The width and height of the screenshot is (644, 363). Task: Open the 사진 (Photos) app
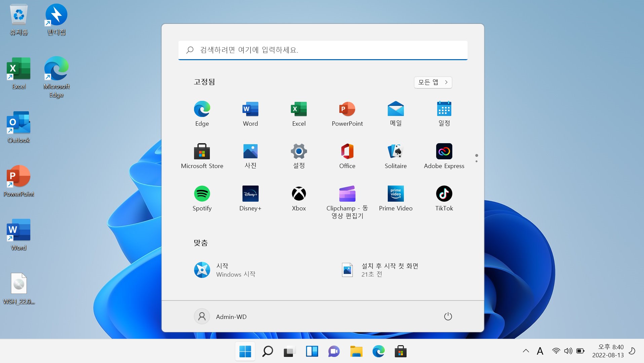click(251, 156)
